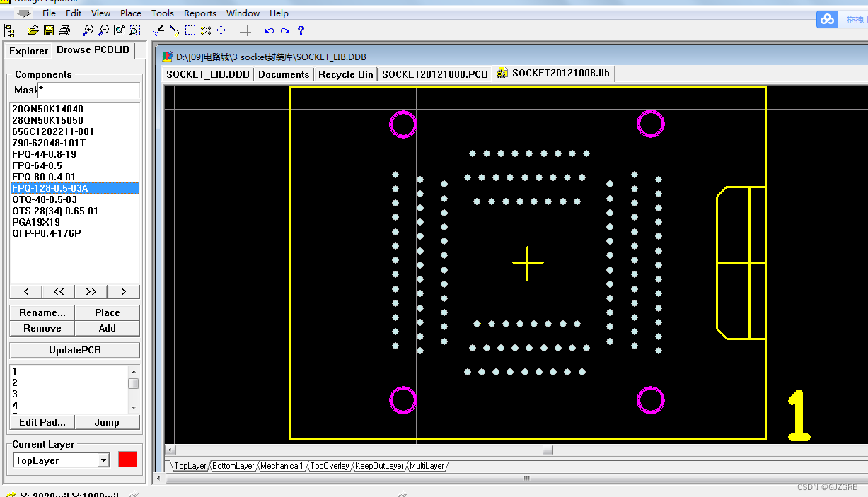Open the View menu
Screen dimensions: 868x497
(x=100, y=13)
